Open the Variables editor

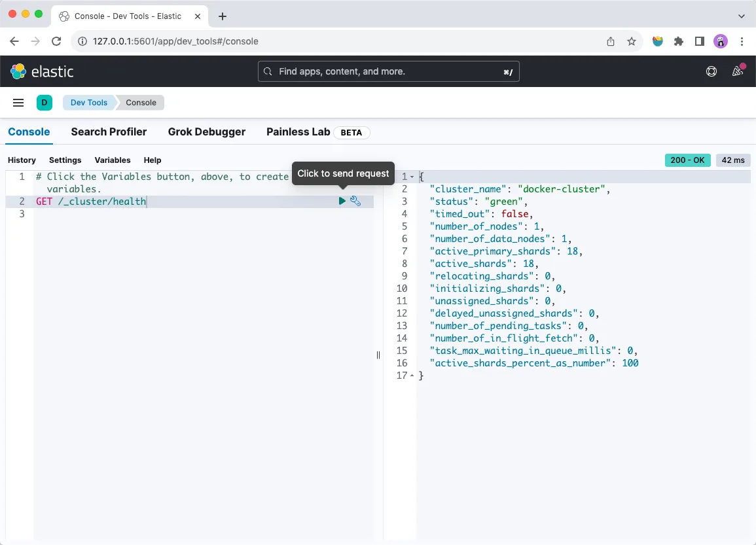click(112, 160)
